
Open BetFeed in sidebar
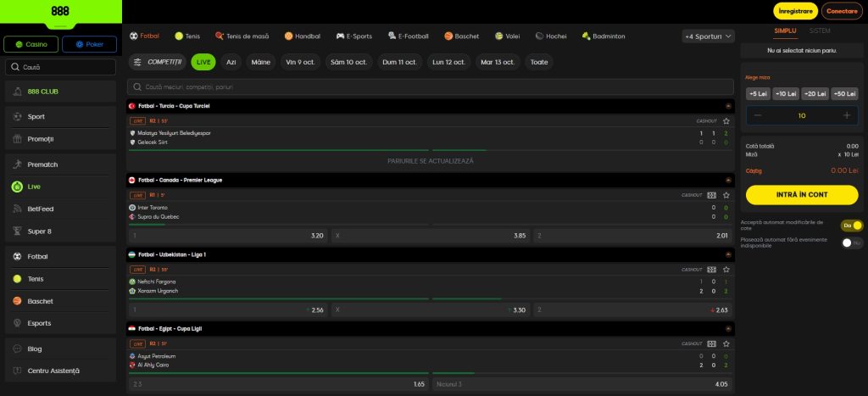(61, 209)
